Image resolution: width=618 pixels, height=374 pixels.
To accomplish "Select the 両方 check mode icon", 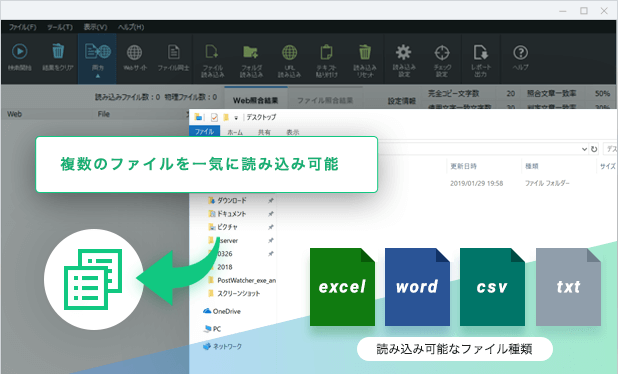I will [x=97, y=51].
